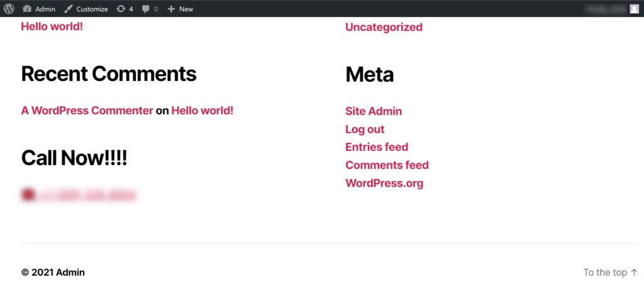Open the Uncategorized category link
This screenshot has width=644, height=301.
click(x=384, y=27)
